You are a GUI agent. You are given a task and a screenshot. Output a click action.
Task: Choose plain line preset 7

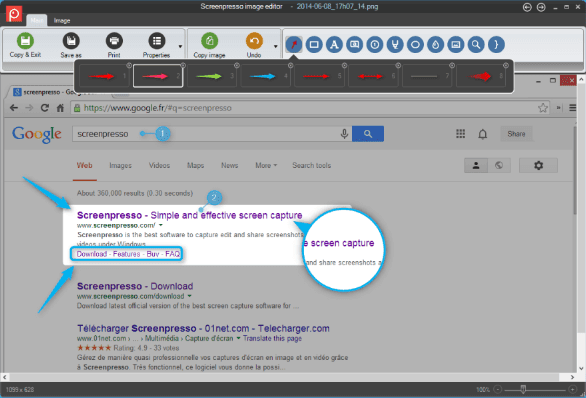point(427,76)
